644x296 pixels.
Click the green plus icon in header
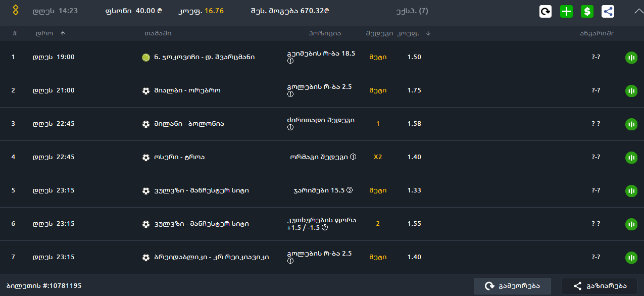pyautogui.click(x=567, y=12)
